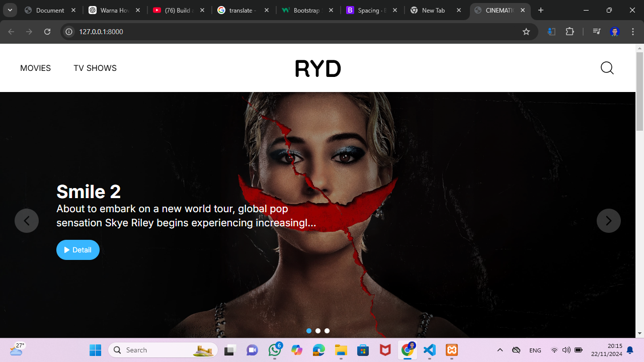
Task: Open Chrome three-dot menu
Action: (633, 32)
